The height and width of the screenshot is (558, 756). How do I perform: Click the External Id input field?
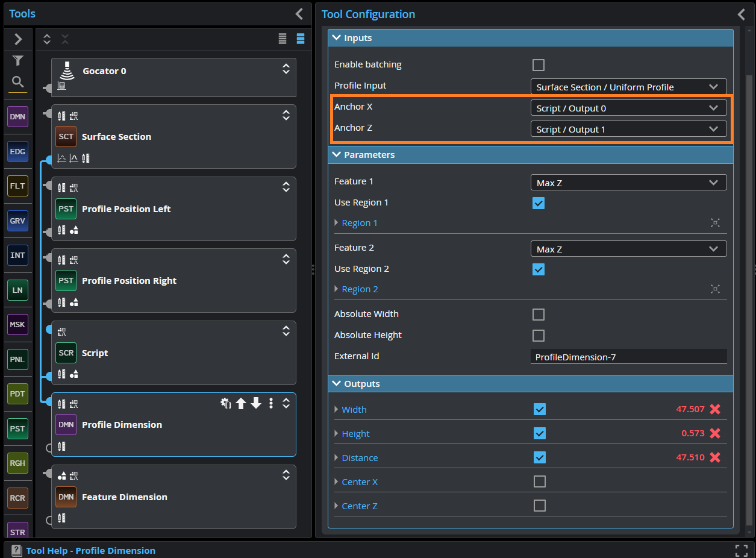[x=628, y=357]
